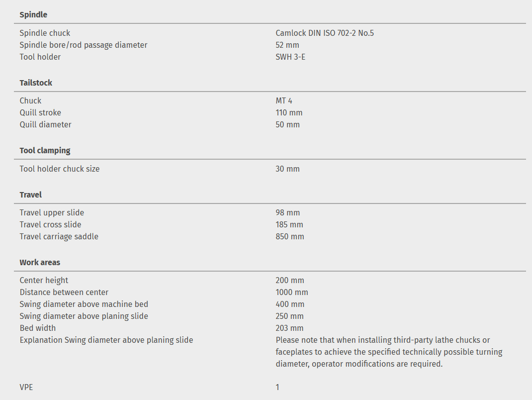
Task: Click the Center height label
Action: pos(44,281)
